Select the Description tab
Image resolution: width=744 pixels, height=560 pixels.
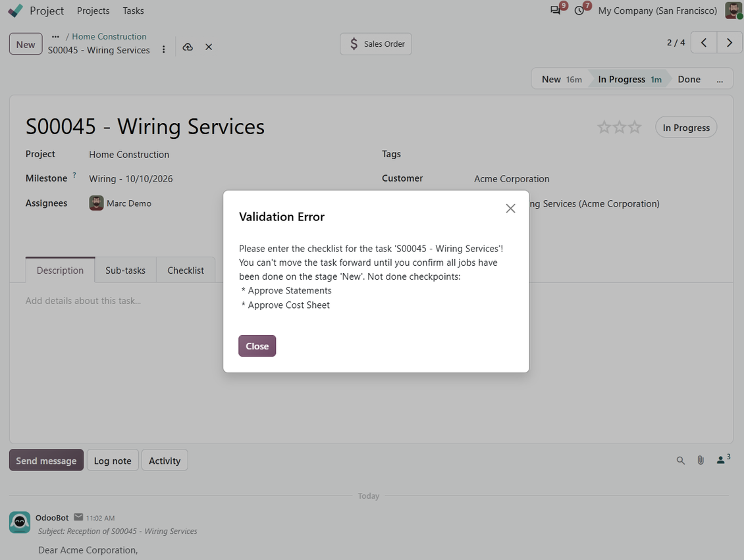point(61,270)
